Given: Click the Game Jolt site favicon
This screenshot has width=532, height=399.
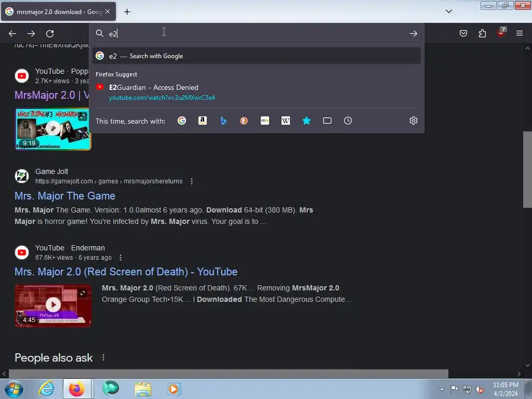Looking at the screenshot, I should pos(22,176).
